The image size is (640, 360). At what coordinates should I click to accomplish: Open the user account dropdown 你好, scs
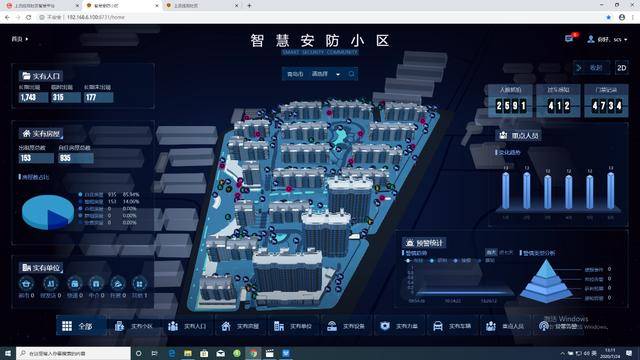tap(607, 39)
